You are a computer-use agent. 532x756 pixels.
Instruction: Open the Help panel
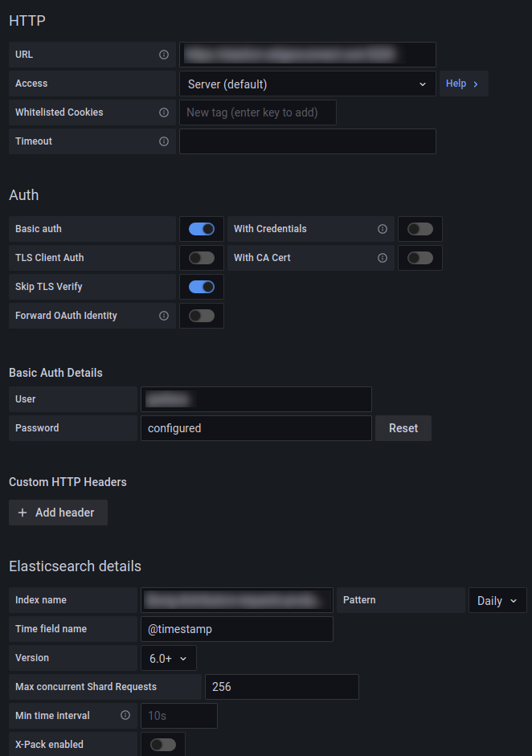[463, 84]
